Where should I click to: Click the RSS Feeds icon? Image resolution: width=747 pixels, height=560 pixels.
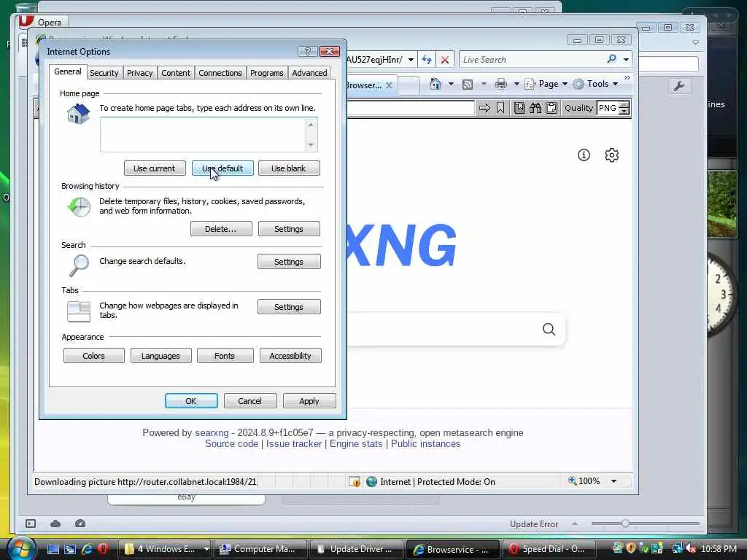click(x=468, y=85)
